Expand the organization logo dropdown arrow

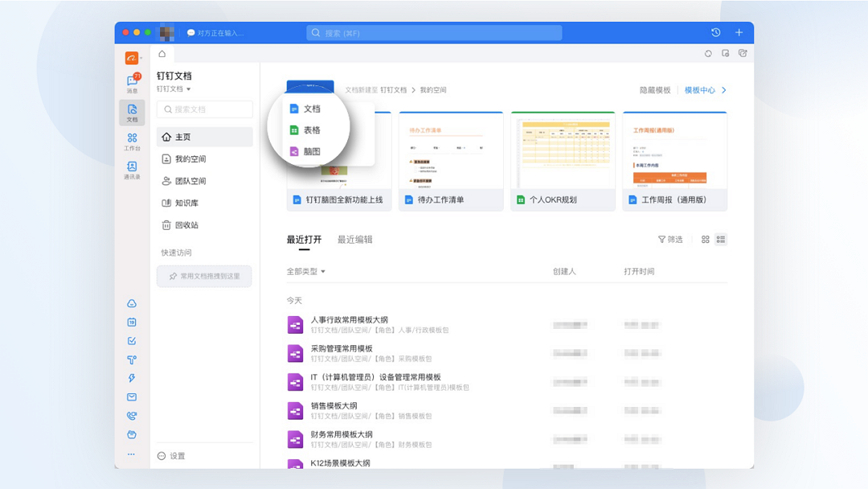[141, 58]
